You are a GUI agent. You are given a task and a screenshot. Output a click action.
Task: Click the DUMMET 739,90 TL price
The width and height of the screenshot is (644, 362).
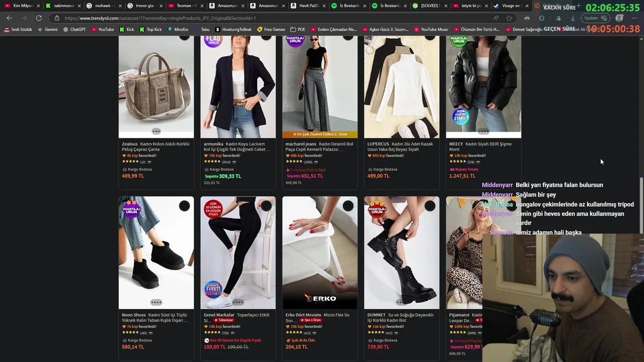click(x=378, y=347)
